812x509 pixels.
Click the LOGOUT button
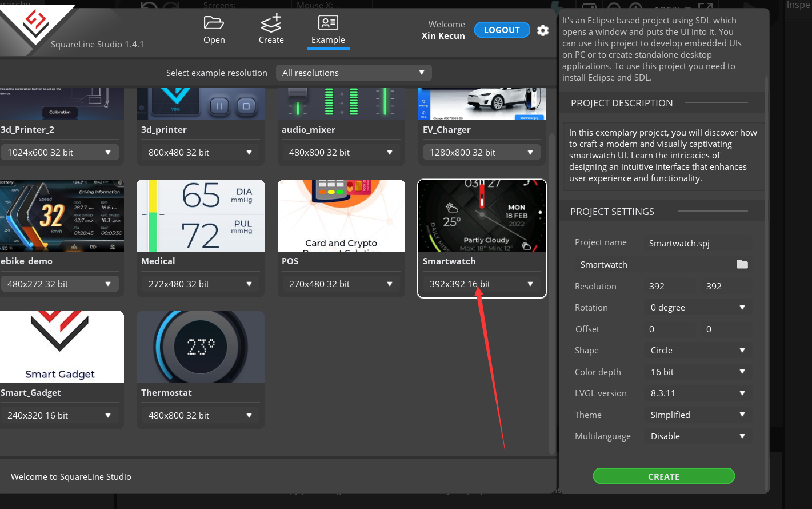point(502,30)
